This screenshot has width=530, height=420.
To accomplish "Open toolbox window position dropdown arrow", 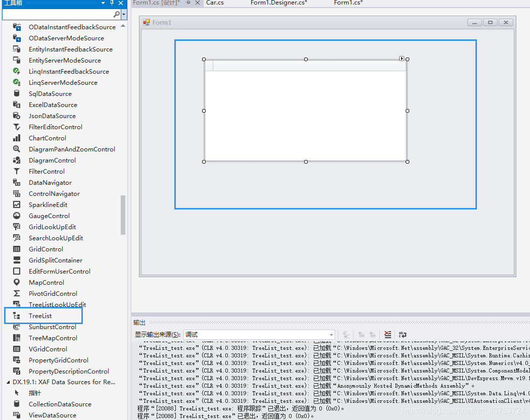I will (103, 3).
